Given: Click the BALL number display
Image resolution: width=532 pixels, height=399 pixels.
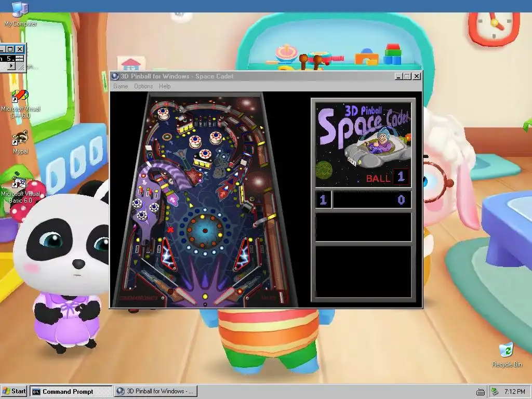Looking at the screenshot, I should pos(401,177).
